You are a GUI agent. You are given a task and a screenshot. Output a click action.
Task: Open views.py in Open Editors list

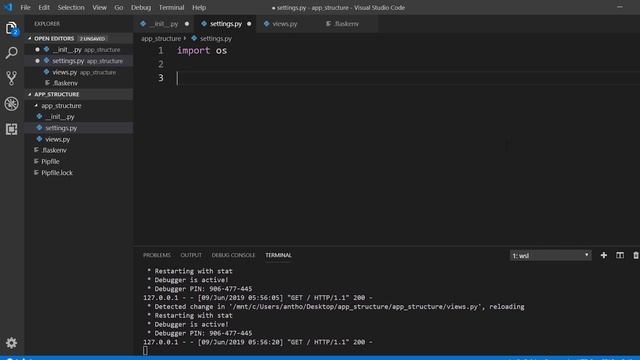click(x=79, y=72)
